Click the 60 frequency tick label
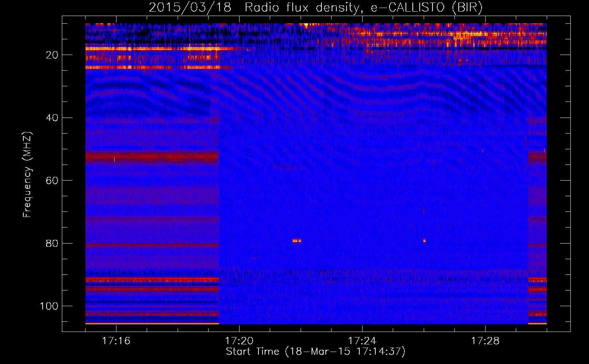The height and width of the screenshot is (364, 589). [x=52, y=181]
